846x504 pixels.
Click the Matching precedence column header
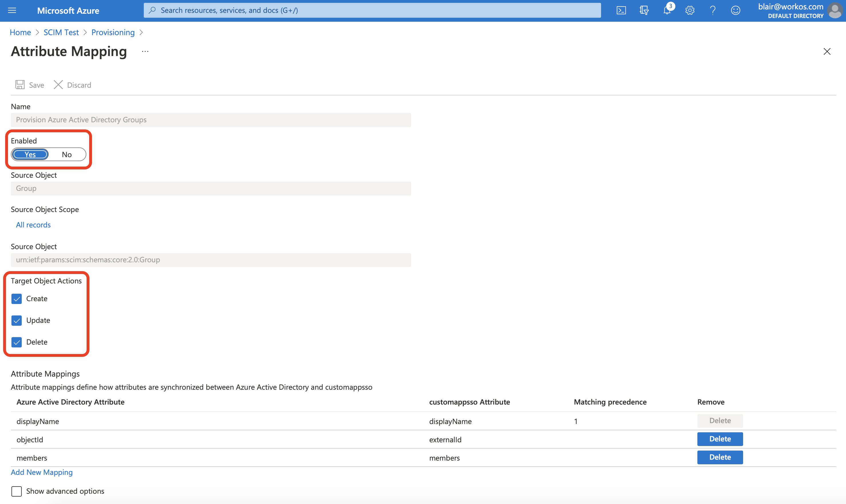610,402
